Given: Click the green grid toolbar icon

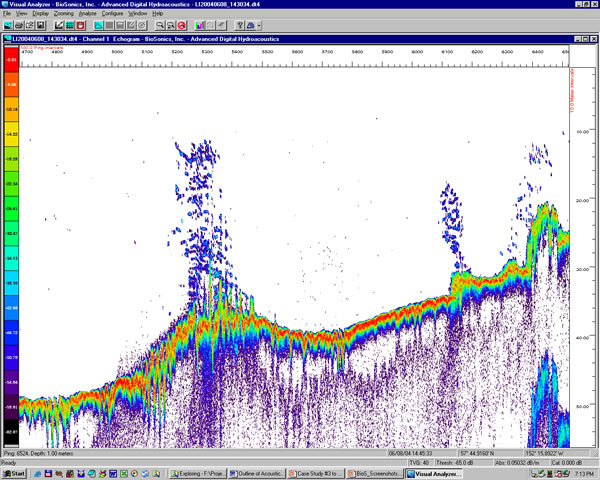Looking at the screenshot, I should [x=68, y=24].
